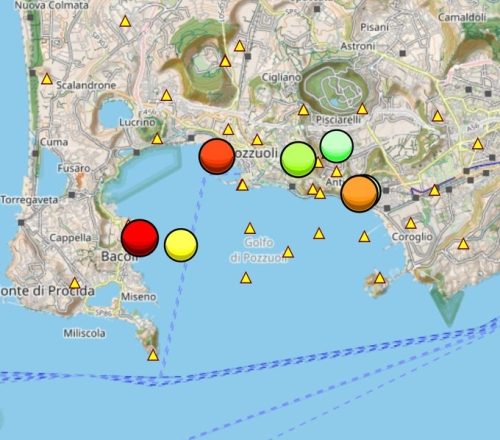
Task: Click the dark red earthquake circle near Bacoli
Action: [140, 238]
